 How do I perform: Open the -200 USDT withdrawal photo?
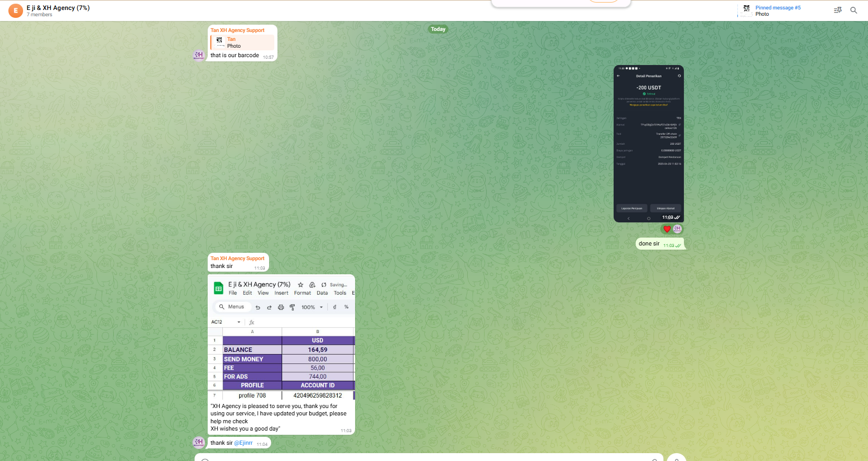coord(648,143)
